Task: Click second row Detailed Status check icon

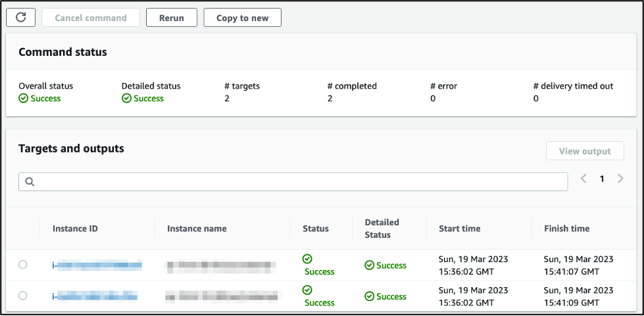Action: [370, 296]
